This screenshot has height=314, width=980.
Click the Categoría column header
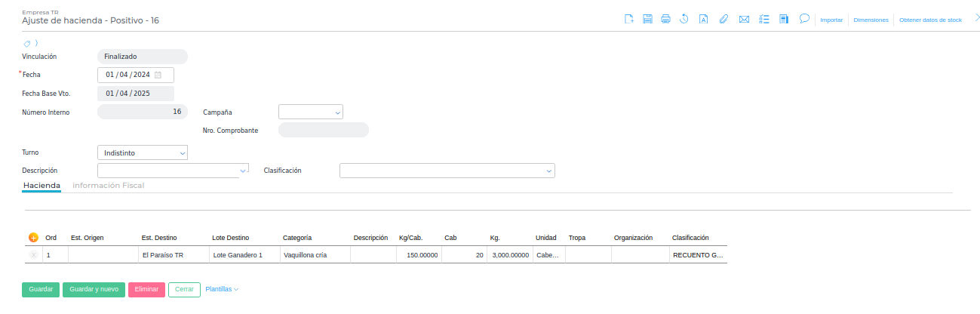click(297, 238)
